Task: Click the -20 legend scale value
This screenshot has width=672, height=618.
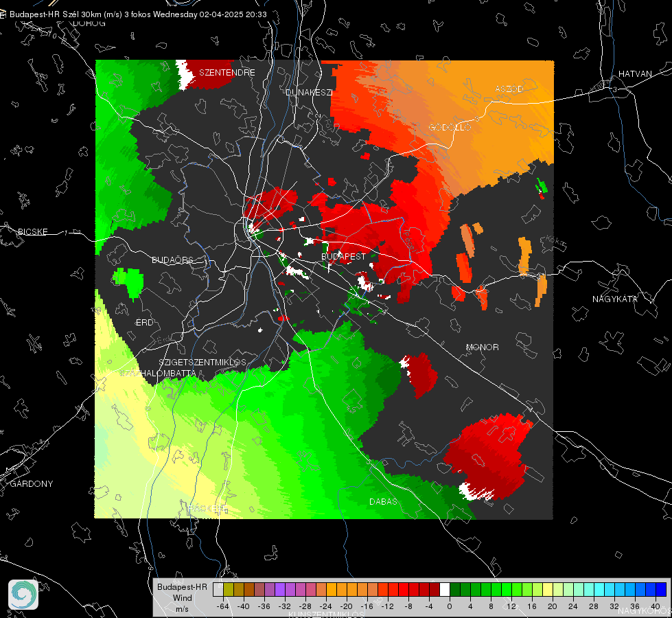Action: (346, 606)
